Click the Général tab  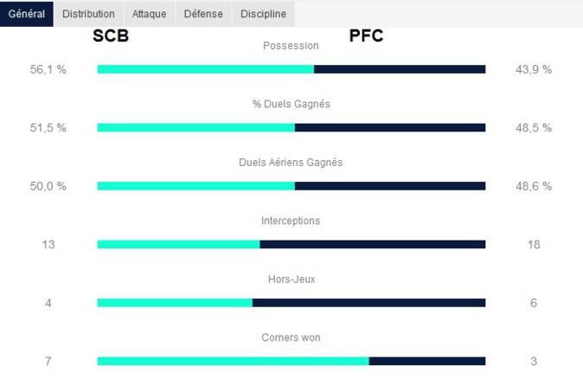point(27,14)
